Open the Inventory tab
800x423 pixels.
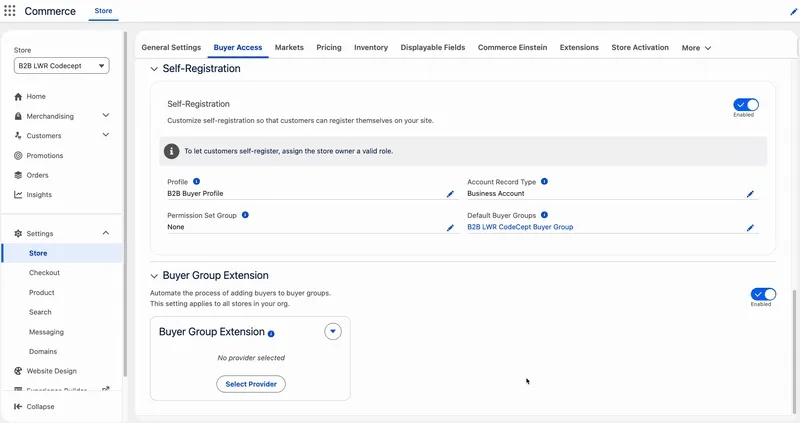[x=371, y=47]
